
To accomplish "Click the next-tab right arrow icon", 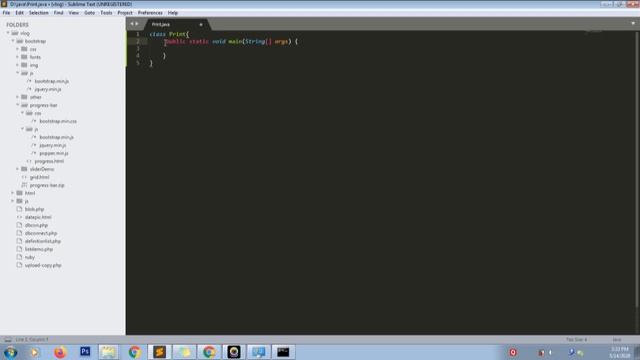I will pos(137,24).
